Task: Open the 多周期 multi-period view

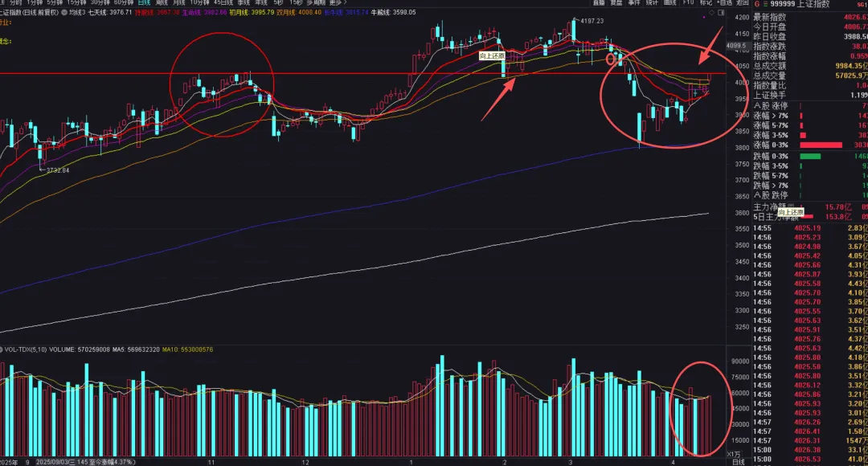Action: [317, 2]
